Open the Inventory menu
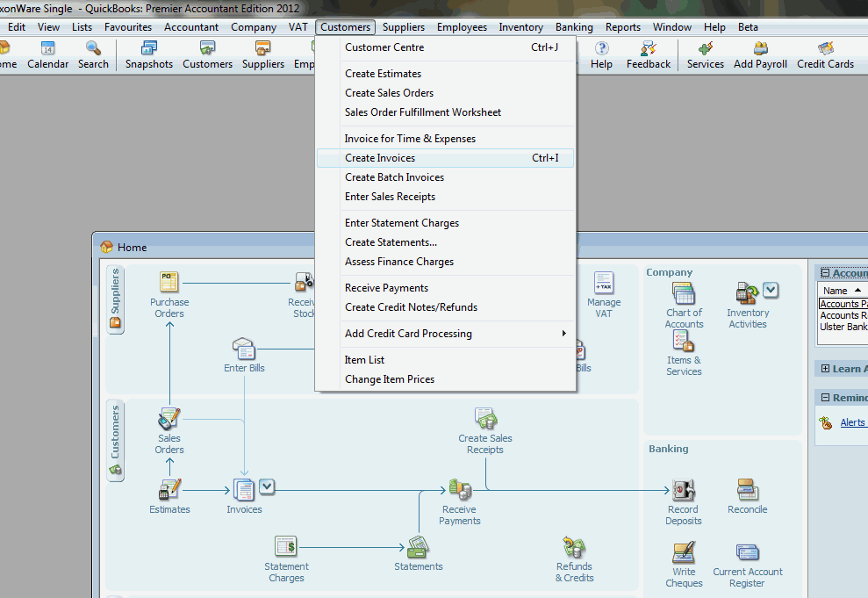The image size is (868, 598). 520,27
